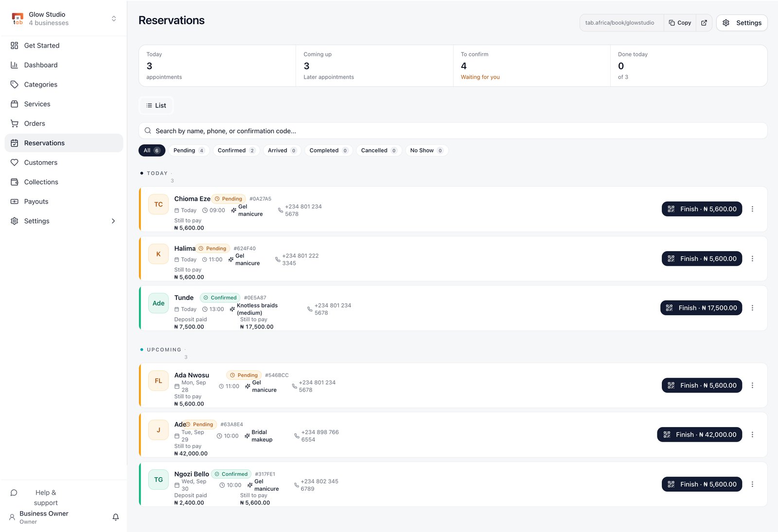This screenshot has width=778, height=532.
Task: Open the Payouts page
Action: [x=64, y=201]
